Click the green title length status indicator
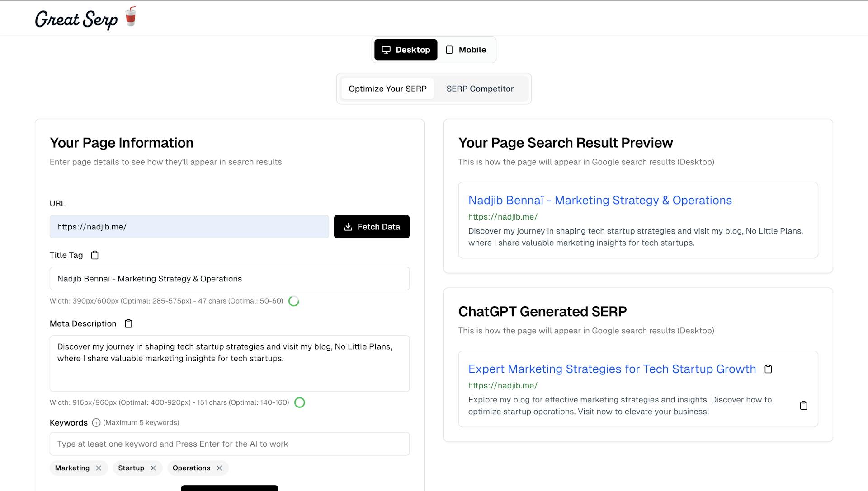This screenshot has height=491, width=868. point(293,300)
